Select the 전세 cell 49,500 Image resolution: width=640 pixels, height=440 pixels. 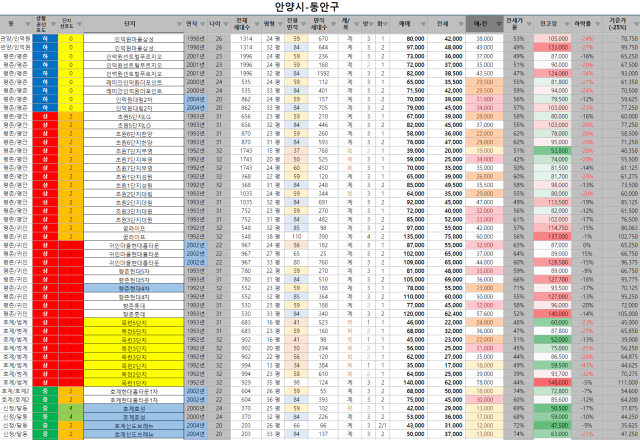point(447,185)
